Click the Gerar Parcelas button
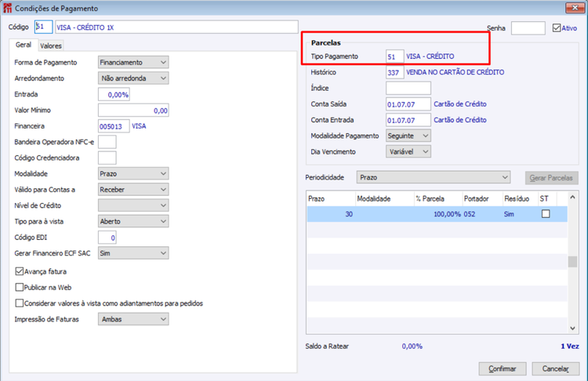Viewport: 588px width, 381px height. [x=551, y=178]
